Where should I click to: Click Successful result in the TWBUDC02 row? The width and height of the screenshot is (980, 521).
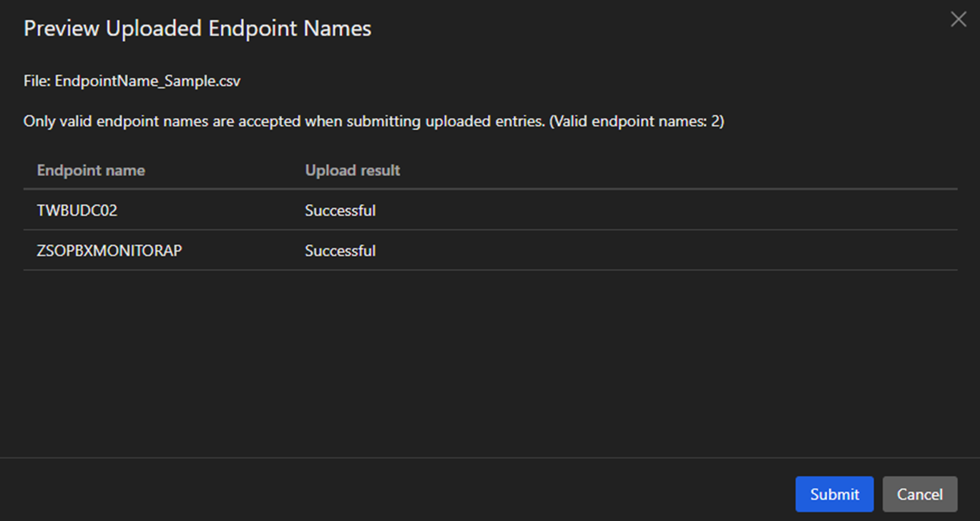(x=340, y=210)
